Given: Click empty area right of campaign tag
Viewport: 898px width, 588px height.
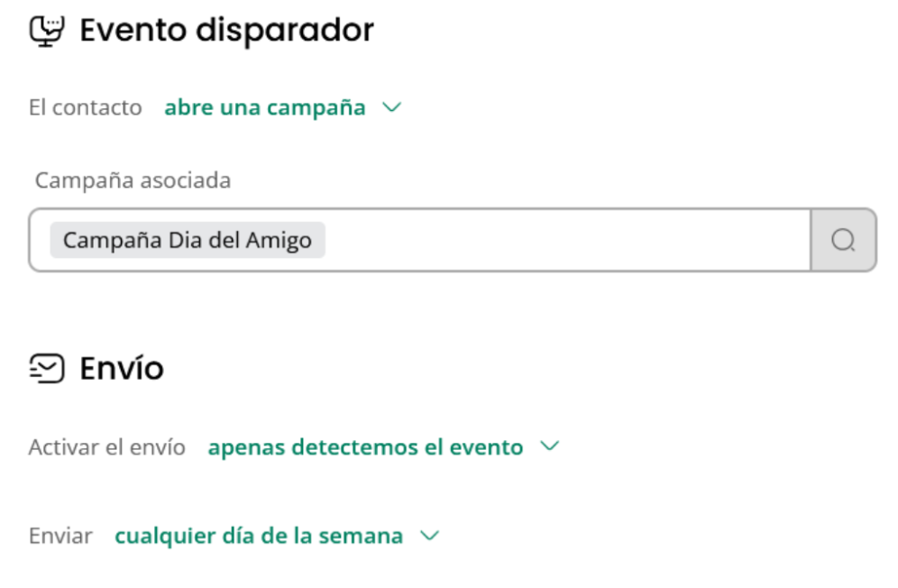Looking at the screenshot, I should [567, 240].
